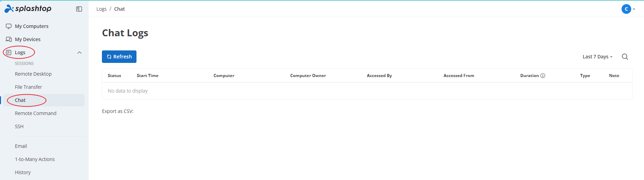Image resolution: width=644 pixels, height=180 pixels.
Task: Click the 'Export as CSV:' label
Action: pyautogui.click(x=117, y=111)
